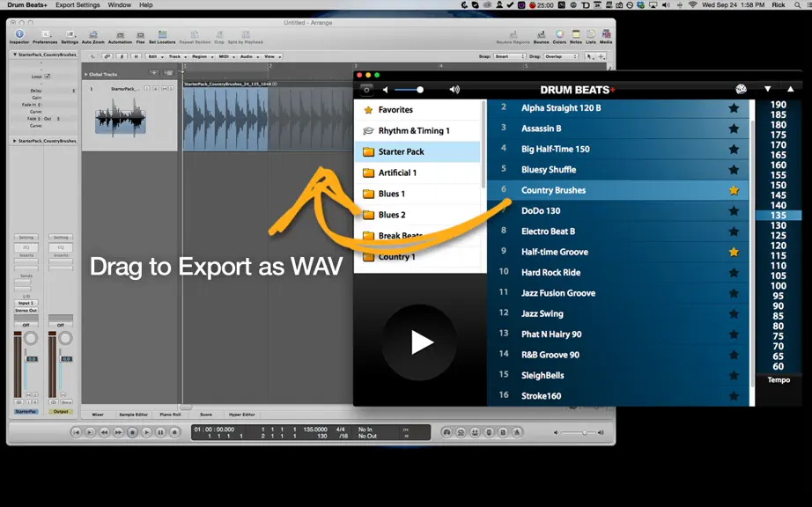
Task: Toggle the Loop checkbox in the inspector
Action: point(48,77)
